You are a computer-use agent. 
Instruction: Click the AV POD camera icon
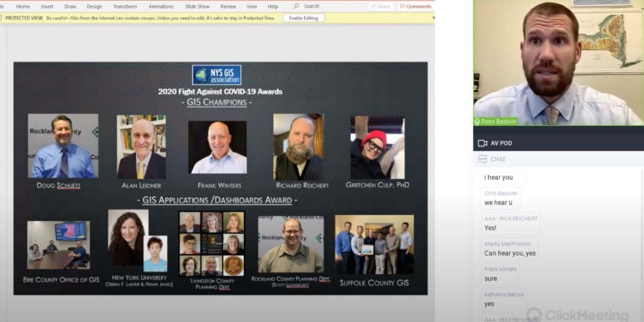click(482, 143)
